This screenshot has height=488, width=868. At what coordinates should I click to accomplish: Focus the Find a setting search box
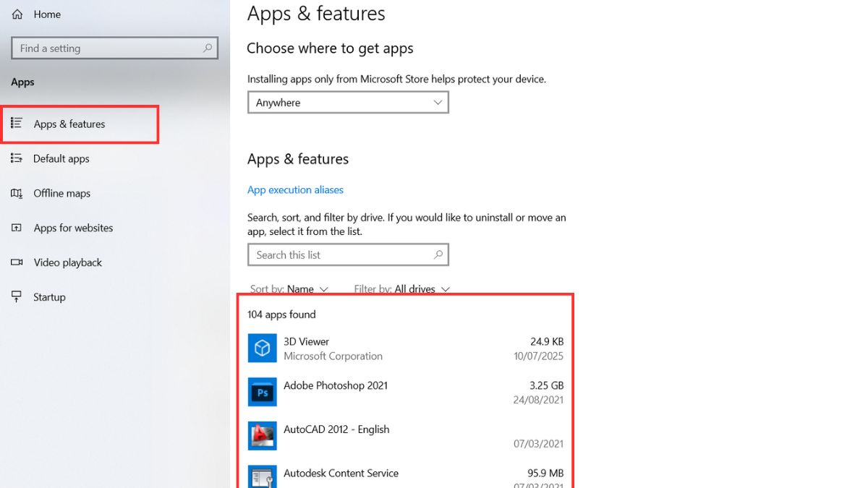coord(114,48)
